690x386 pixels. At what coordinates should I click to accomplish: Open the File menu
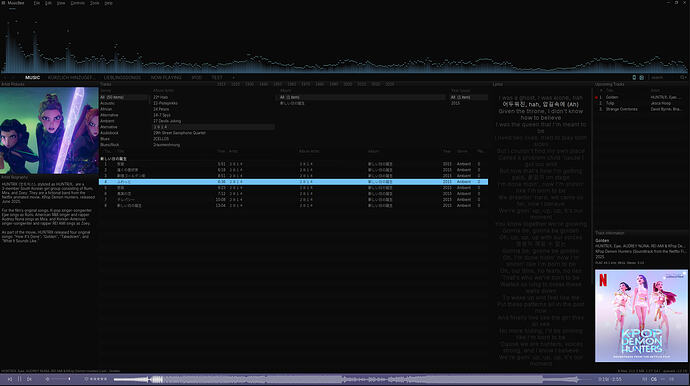[x=37, y=3]
